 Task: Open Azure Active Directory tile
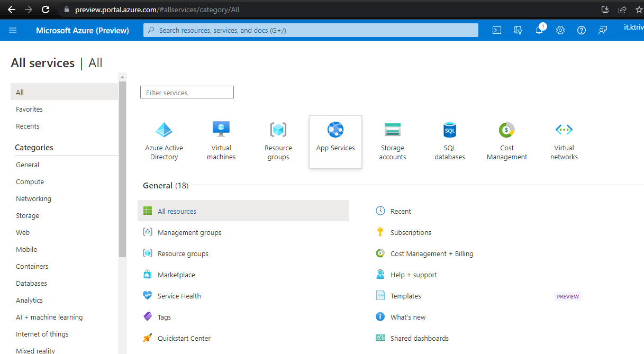(x=164, y=141)
